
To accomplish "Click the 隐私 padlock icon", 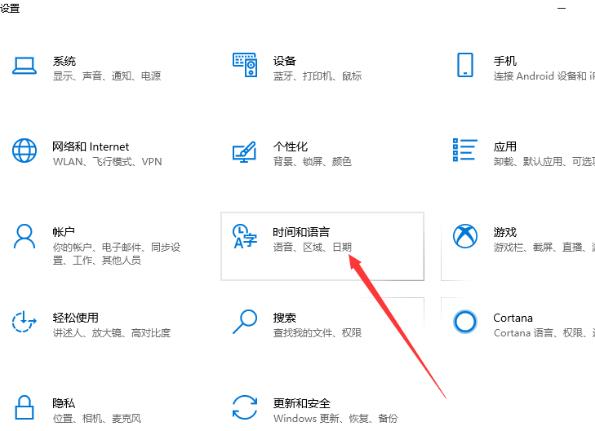I will 24,407.
